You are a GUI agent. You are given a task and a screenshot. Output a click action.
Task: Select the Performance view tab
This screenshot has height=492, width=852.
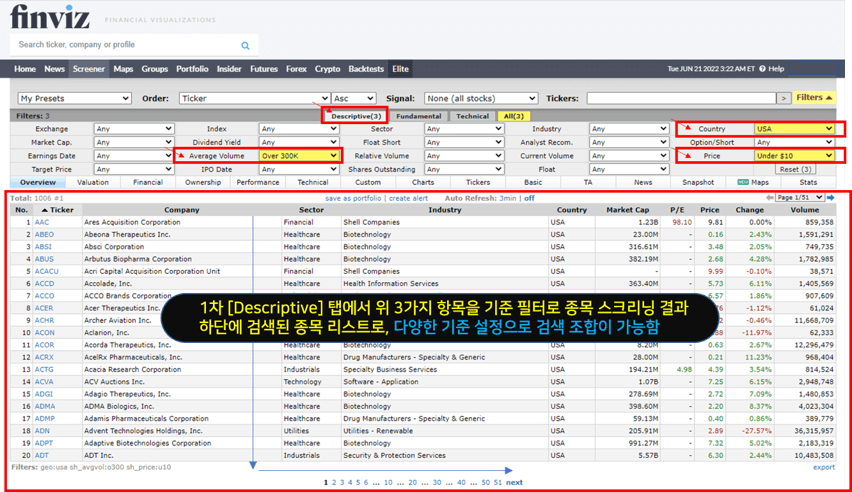258,183
